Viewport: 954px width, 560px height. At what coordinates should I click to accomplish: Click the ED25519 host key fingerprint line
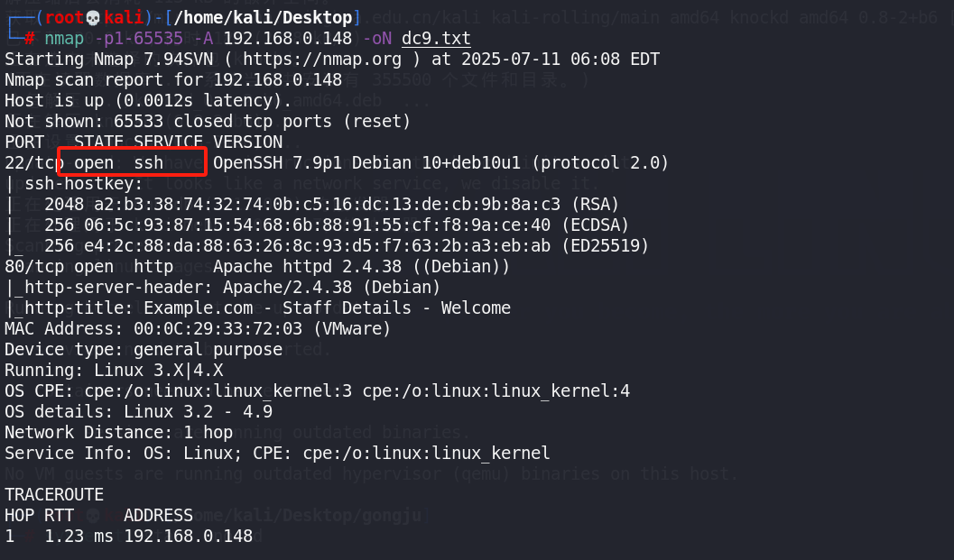click(x=346, y=245)
